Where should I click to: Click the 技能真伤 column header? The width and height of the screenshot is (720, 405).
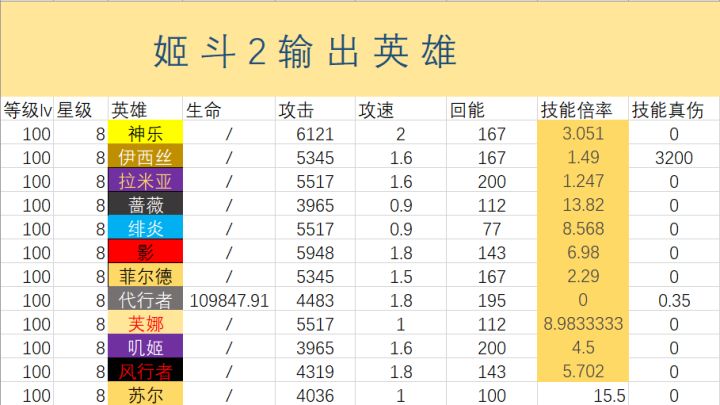point(674,110)
